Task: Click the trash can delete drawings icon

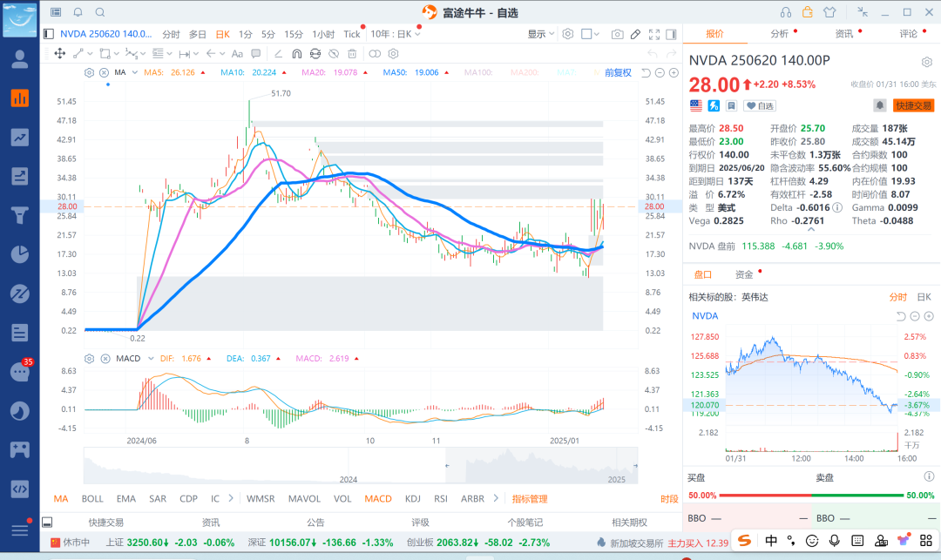Action: [352, 53]
